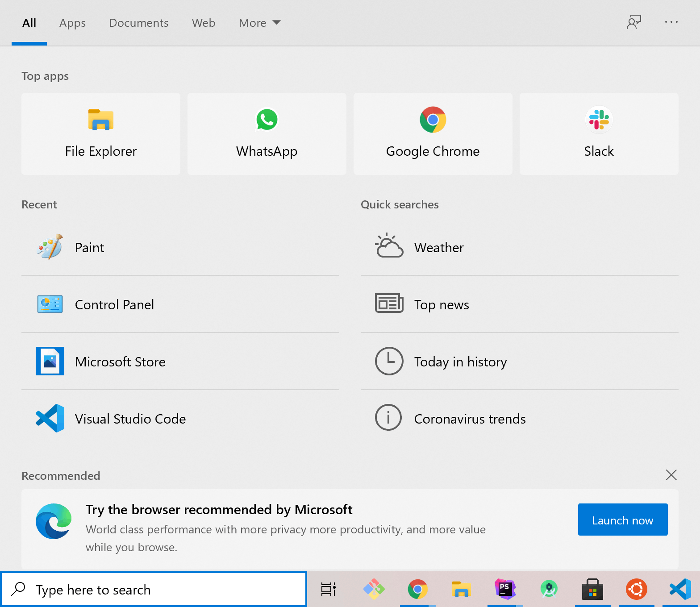This screenshot has height=607, width=700.
Task: Open the feedback person icon at top right
Action: [x=634, y=22]
